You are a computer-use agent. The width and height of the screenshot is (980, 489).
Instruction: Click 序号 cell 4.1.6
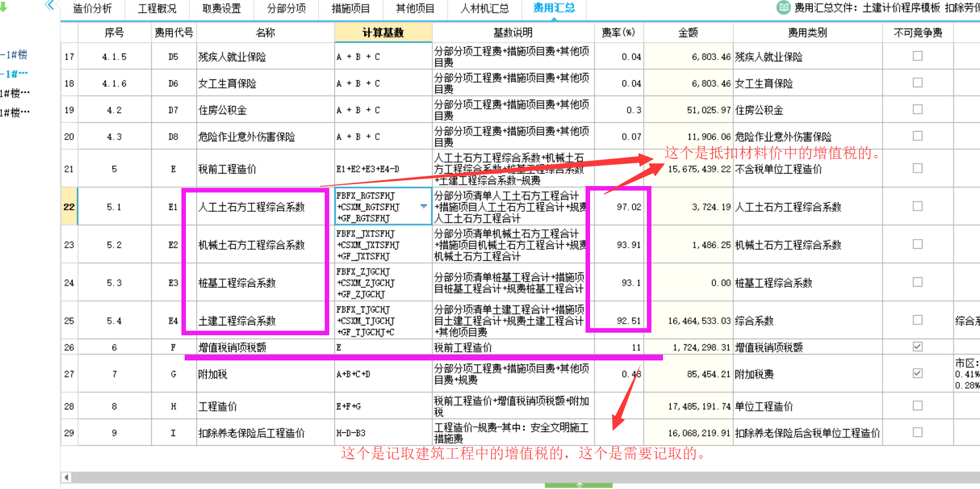[114, 83]
